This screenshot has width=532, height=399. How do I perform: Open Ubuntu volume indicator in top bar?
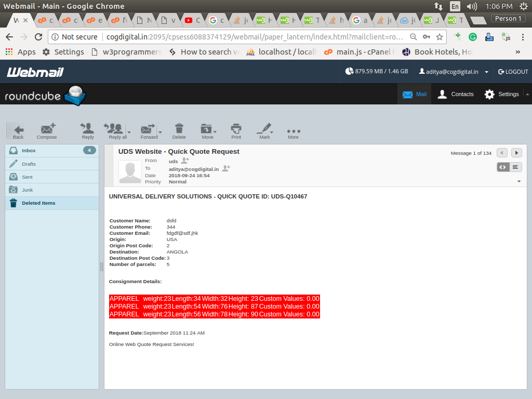coord(472,6)
